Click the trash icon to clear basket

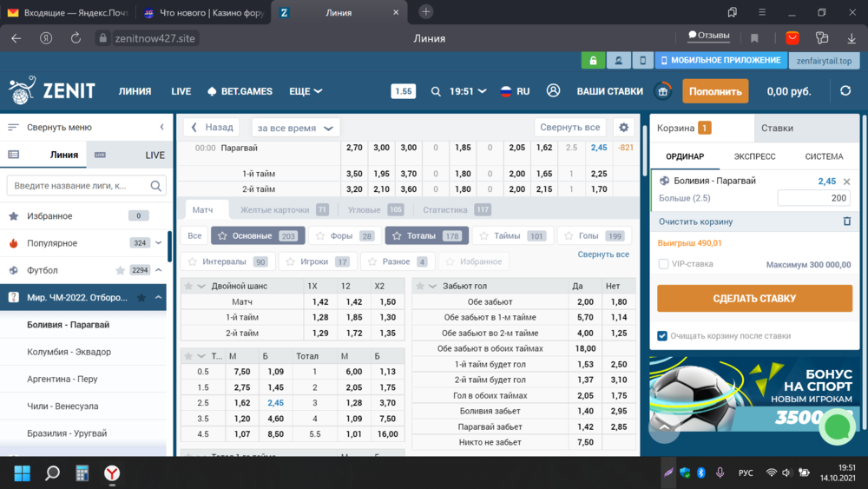846,221
